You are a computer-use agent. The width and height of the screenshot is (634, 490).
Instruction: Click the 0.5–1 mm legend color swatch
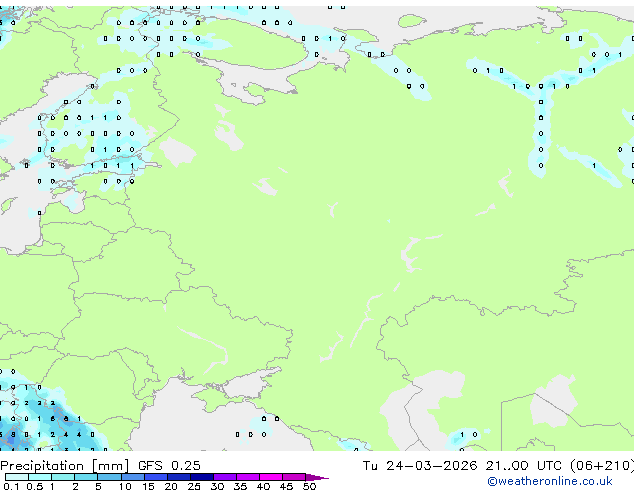point(40,477)
